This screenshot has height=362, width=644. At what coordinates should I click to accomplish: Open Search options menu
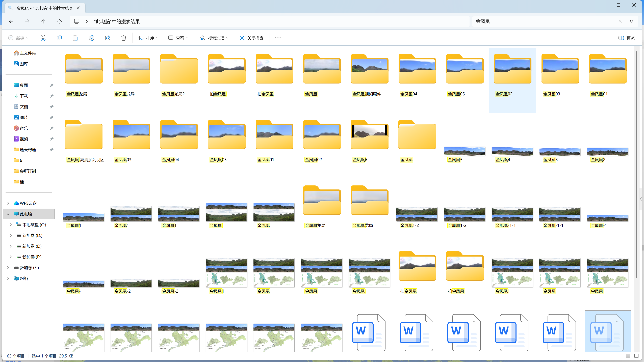tap(214, 38)
